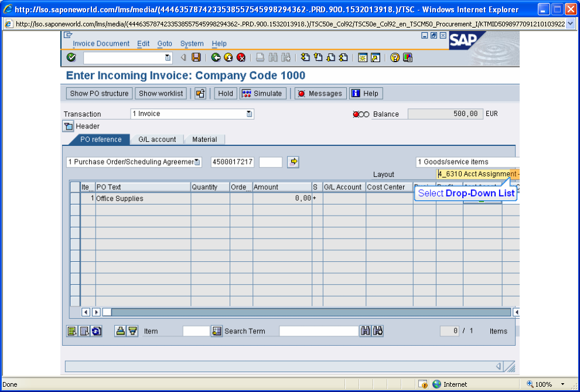This screenshot has height=392, width=580.
Task: Click the SAP command menu icon above Invoice Document
Action: point(68,35)
